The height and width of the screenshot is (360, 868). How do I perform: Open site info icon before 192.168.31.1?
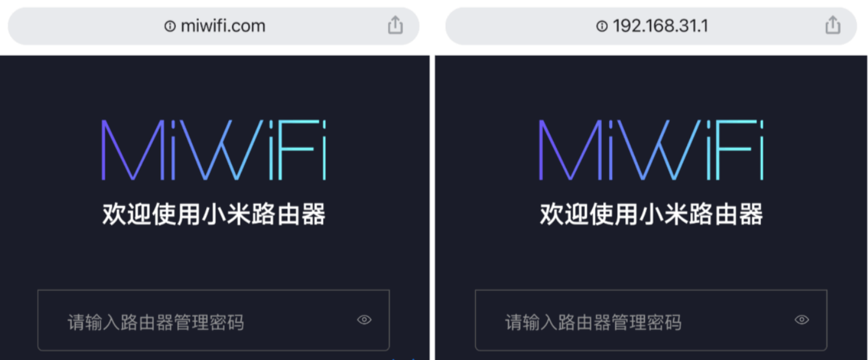click(x=602, y=26)
